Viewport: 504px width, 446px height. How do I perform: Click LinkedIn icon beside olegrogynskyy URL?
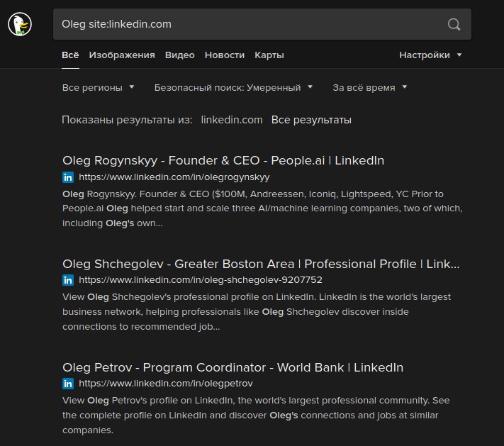coord(68,177)
